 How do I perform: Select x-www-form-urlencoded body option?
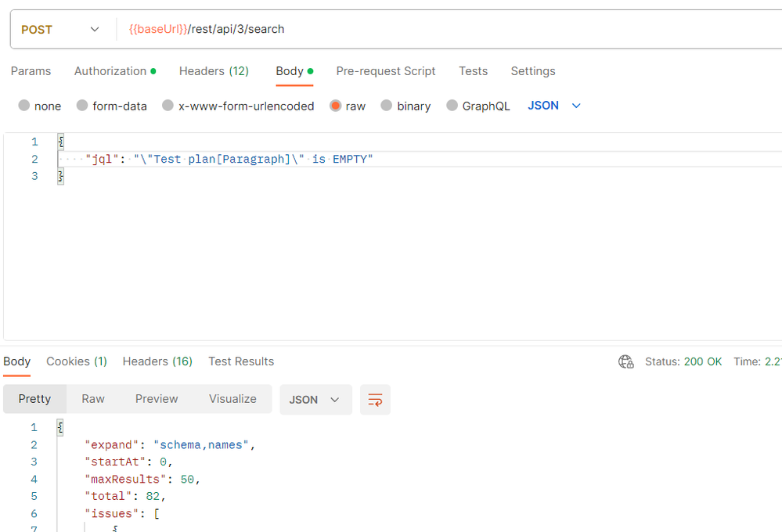238,106
